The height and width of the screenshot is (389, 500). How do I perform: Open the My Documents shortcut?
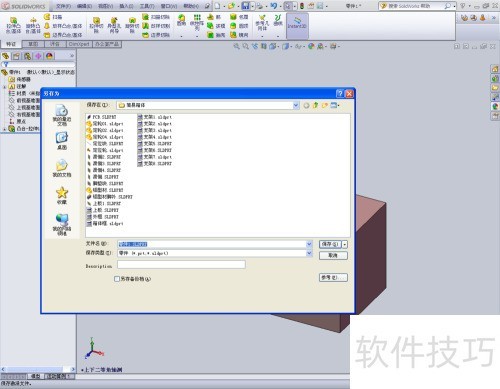62,168
